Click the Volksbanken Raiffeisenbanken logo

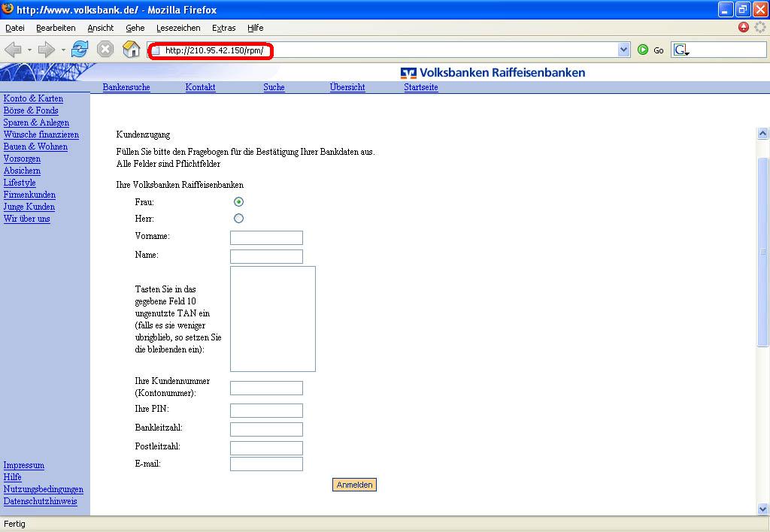[x=493, y=73]
